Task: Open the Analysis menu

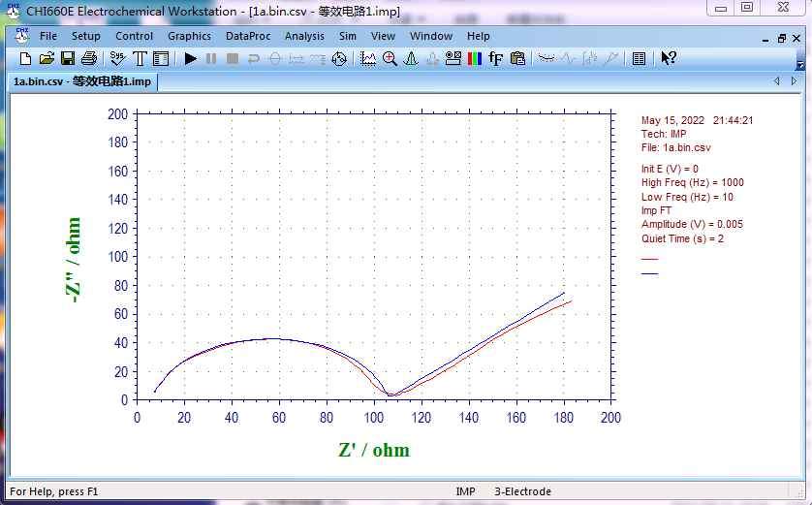Action: pyautogui.click(x=304, y=36)
